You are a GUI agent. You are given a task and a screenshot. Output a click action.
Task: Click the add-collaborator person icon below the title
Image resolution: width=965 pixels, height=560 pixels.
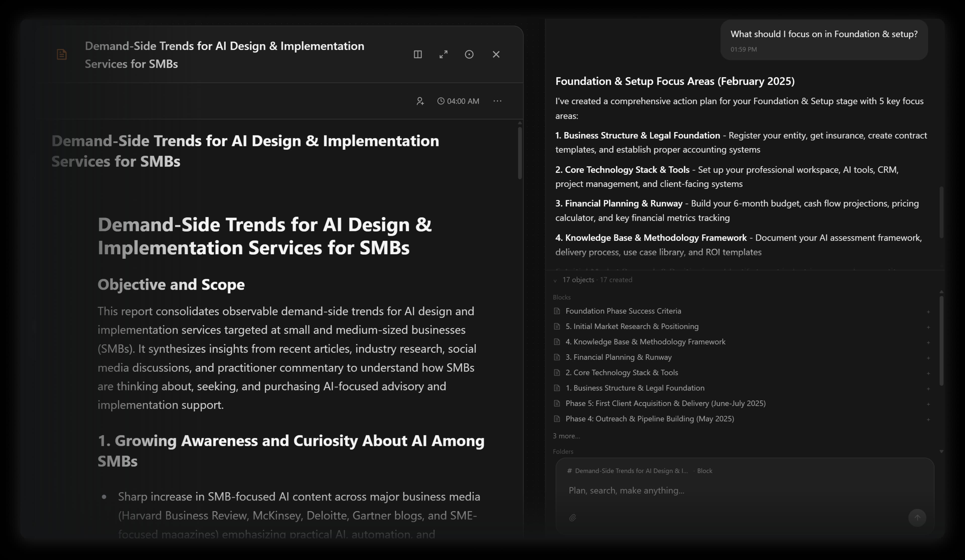tap(420, 101)
